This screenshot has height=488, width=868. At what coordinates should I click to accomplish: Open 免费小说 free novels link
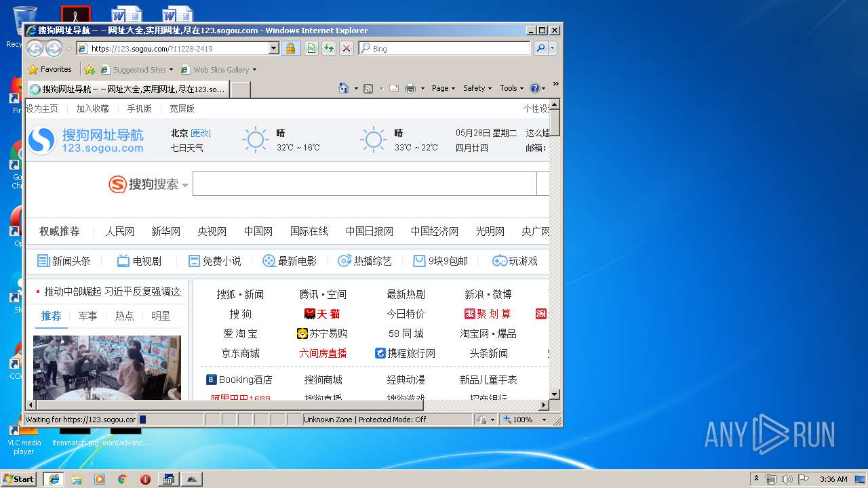(214, 261)
